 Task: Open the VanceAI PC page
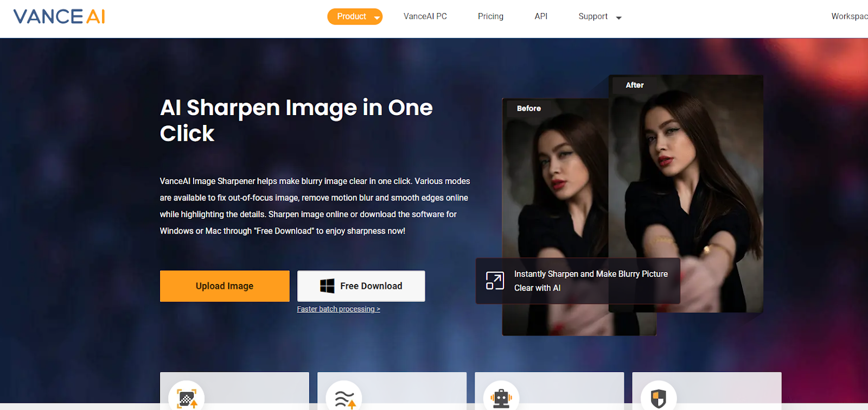point(425,16)
